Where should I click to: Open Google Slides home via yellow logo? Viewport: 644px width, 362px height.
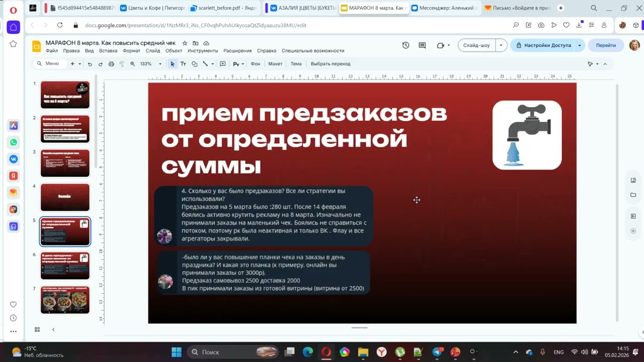[37, 46]
